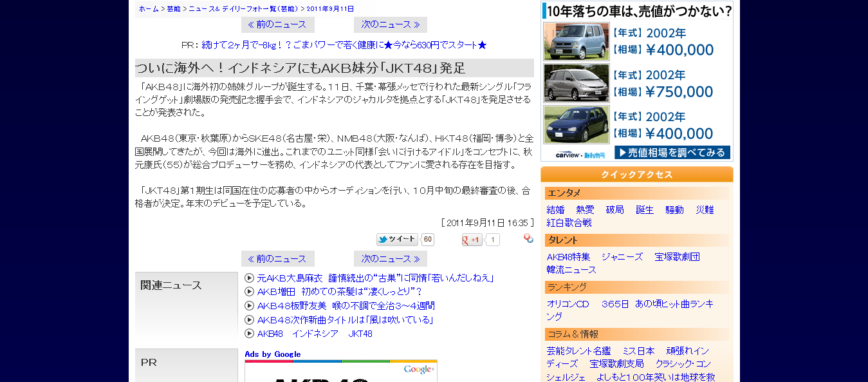Click bullet icon beside AKB48 インドネシア JKT48

[249, 334]
